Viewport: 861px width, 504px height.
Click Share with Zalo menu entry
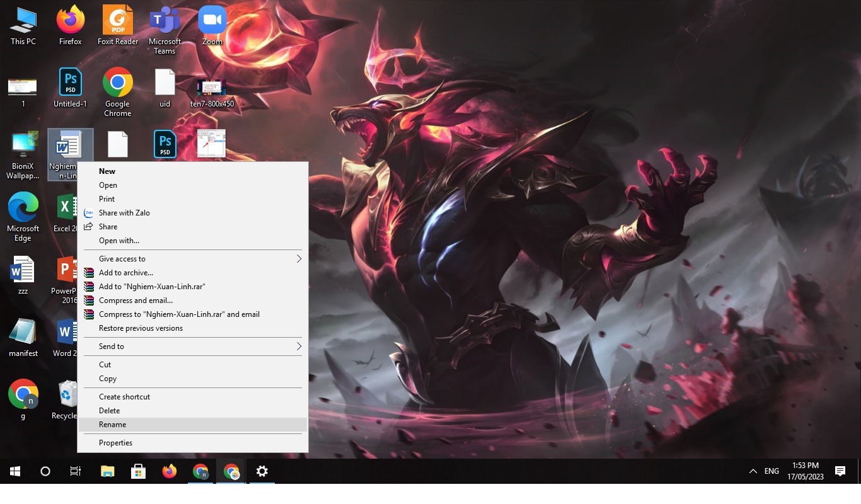click(x=193, y=213)
